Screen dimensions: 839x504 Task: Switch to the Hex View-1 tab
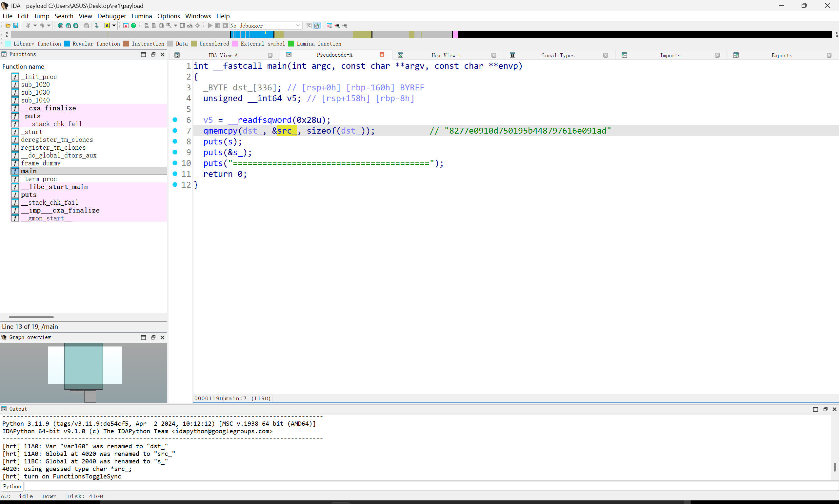click(446, 55)
